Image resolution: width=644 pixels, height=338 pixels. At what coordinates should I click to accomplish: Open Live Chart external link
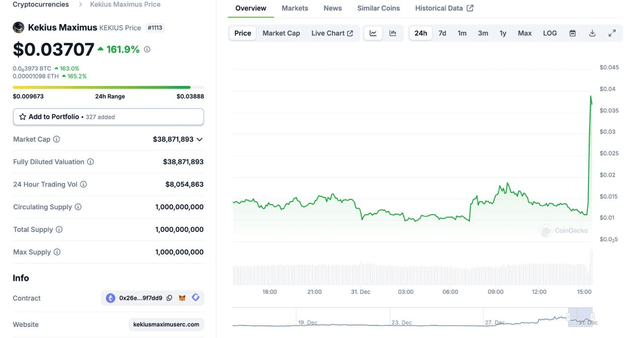coord(332,33)
